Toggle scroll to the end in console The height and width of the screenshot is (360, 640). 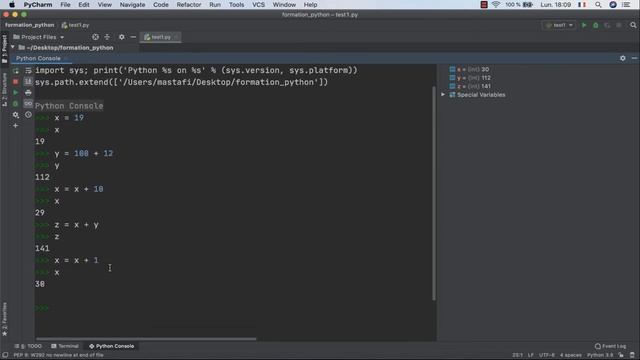click(x=28, y=82)
